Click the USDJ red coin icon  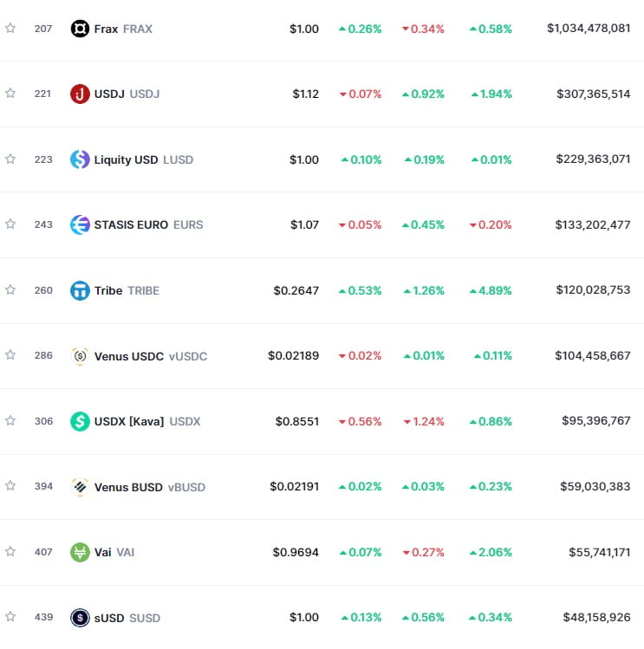point(80,94)
